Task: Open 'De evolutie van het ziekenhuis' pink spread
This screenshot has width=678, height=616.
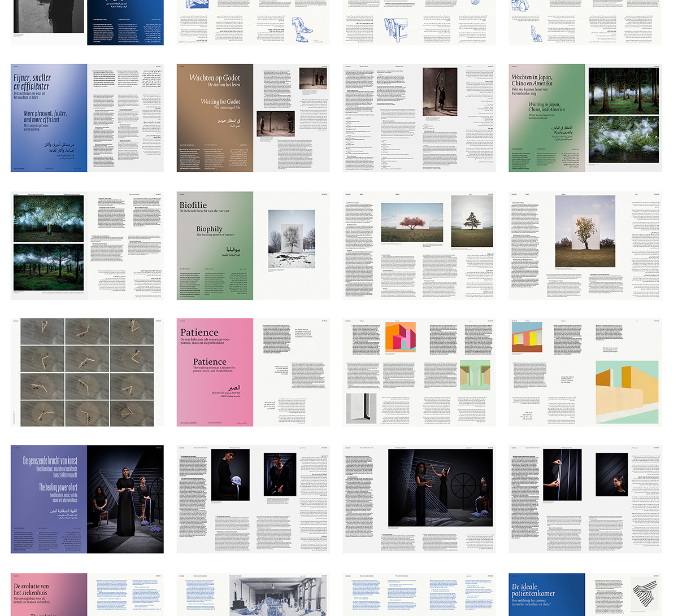Action: (88, 595)
